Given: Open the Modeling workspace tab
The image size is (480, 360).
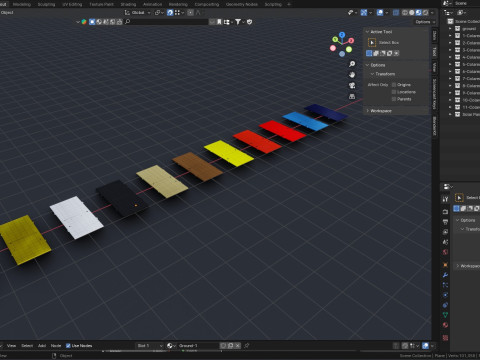Looking at the screenshot, I should point(22,4).
